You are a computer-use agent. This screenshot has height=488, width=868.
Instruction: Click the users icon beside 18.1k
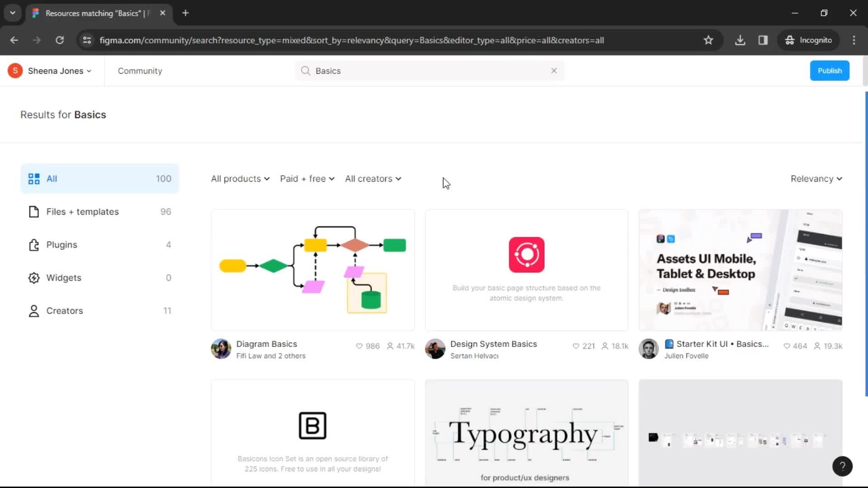[x=605, y=346]
